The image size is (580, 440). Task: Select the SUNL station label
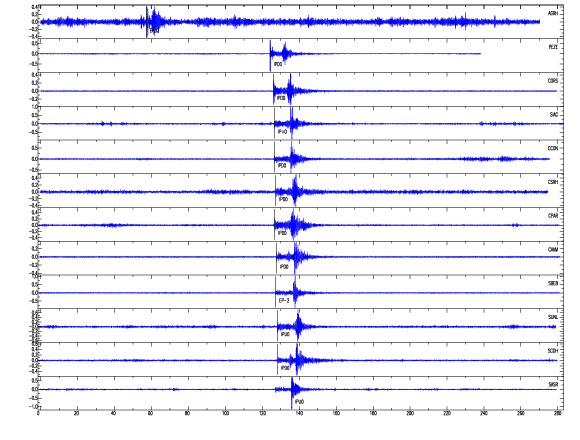pos(553,317)
